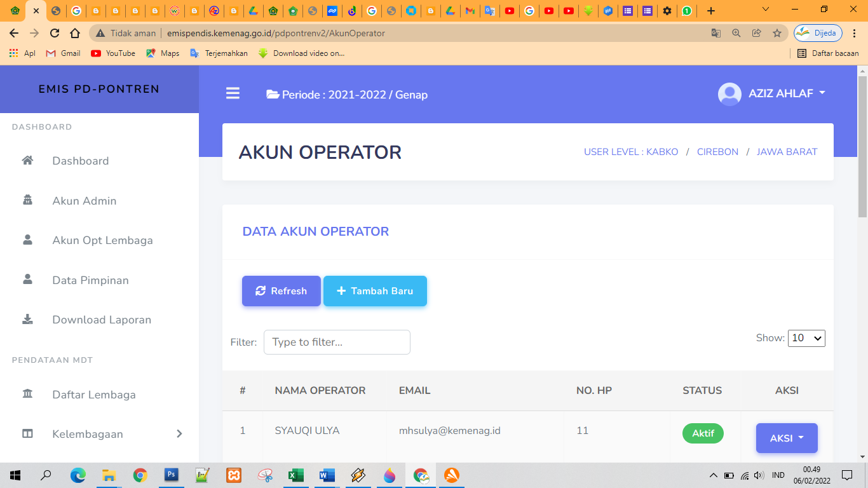The height and width of the screenshot is (488, 868).
Task: Open the YouTube bookmark
Action: click(113, 53)
